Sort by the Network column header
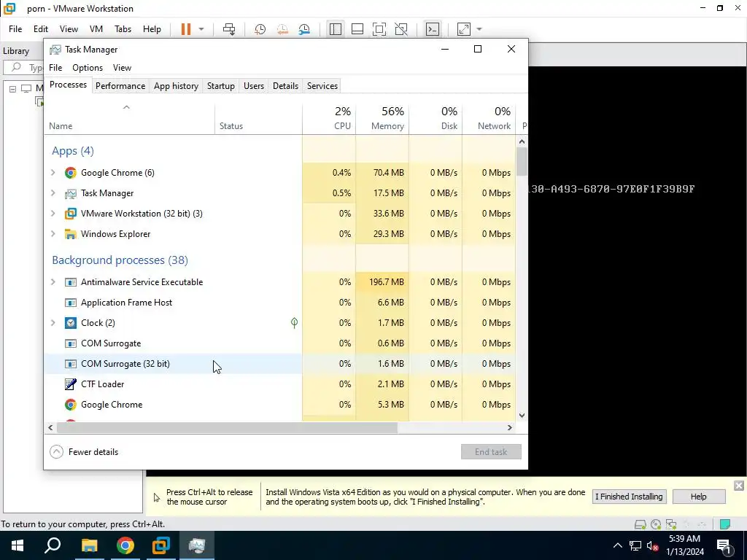The image size is (747, 560). coord(489,119)
